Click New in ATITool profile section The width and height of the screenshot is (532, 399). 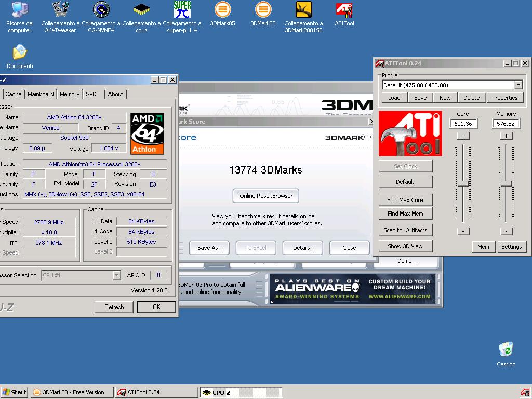[x=445, y=98]
